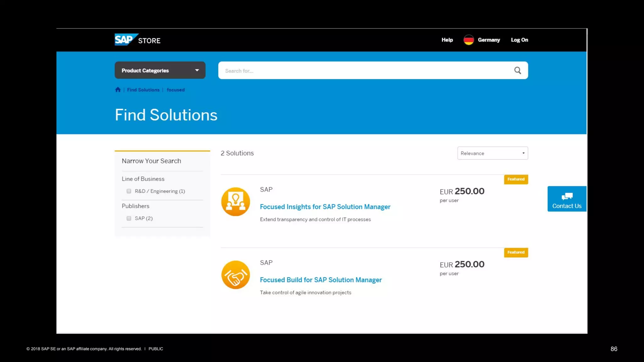Go to Find Solutions breadcrumb link
Viewport: 644px width, 362px height.
coord(143,90)
